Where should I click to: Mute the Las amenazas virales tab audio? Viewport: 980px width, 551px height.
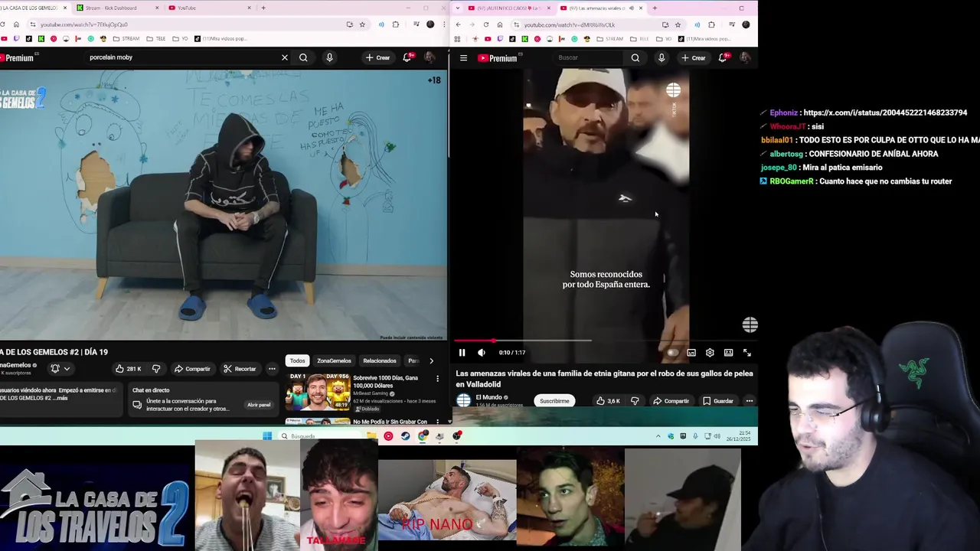(x=630, y=8)
